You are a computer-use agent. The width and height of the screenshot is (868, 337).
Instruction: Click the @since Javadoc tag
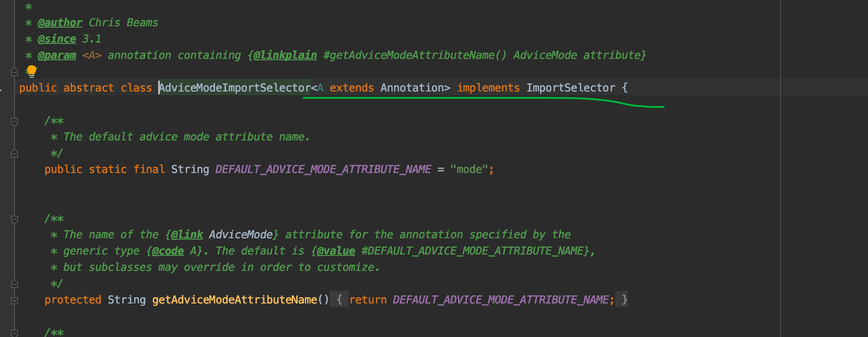click(57, 39)
